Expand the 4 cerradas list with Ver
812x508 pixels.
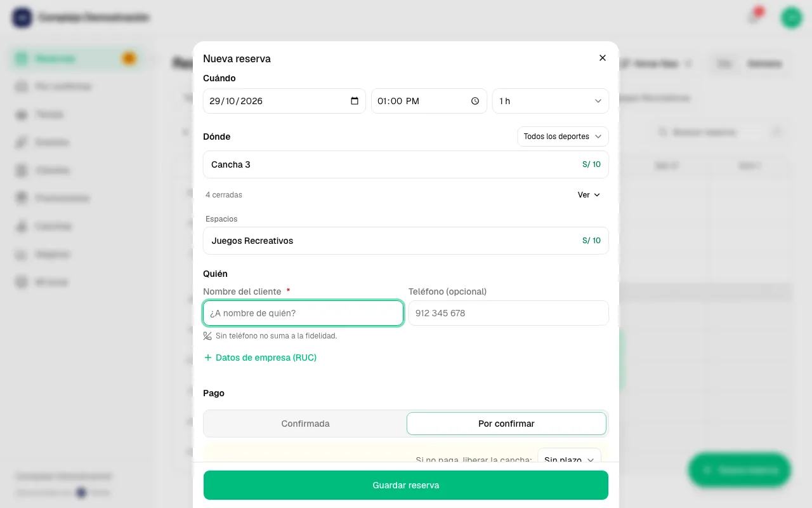589,195
